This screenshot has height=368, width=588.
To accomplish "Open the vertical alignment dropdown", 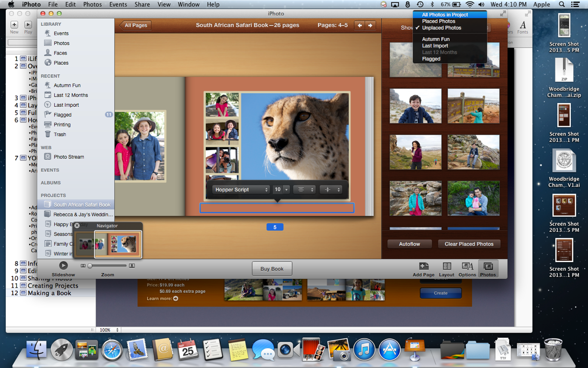I will point(330,190).
